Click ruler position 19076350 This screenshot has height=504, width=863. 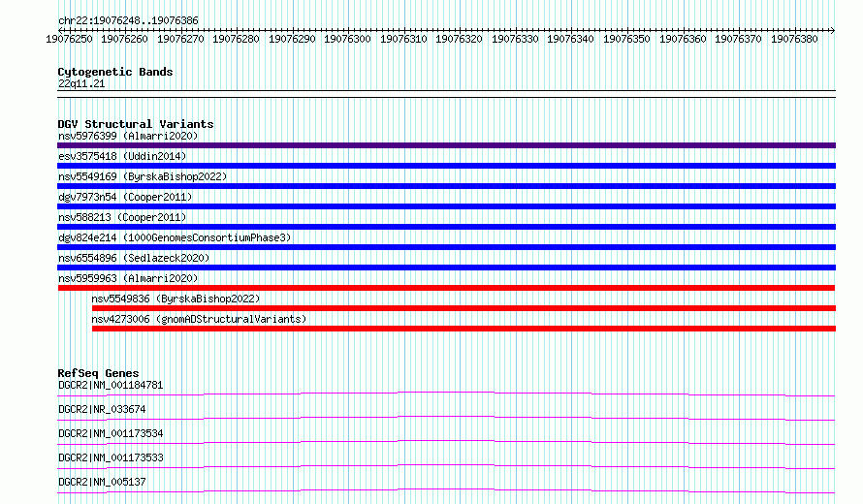point(626,39)
